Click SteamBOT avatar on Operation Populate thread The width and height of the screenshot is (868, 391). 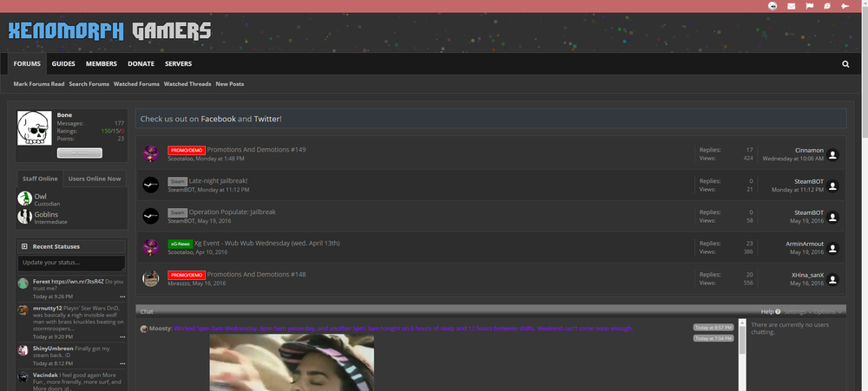(150, 216)
